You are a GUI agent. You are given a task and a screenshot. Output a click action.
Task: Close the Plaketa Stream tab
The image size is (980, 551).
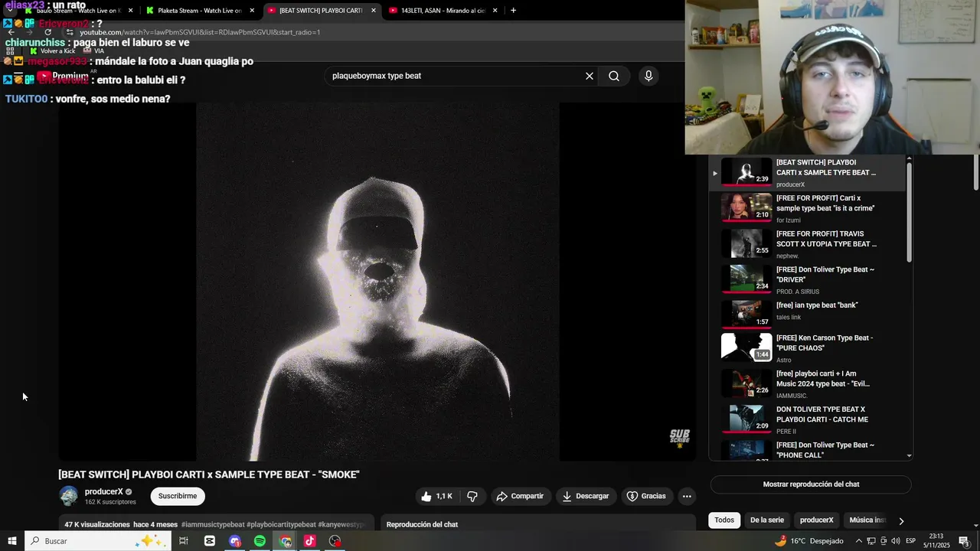[x=252, y=11]
